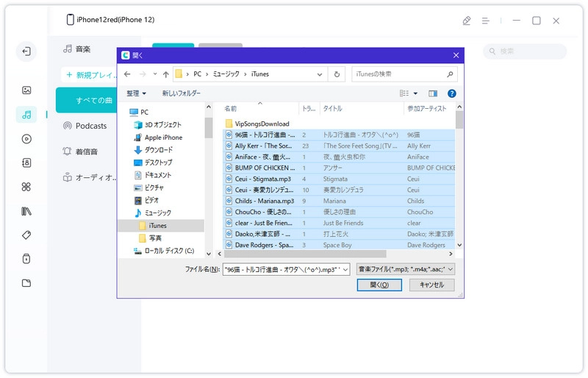Click the 開く(O) button
Screen dimensions: 588x378
click(x=379, y=285)
